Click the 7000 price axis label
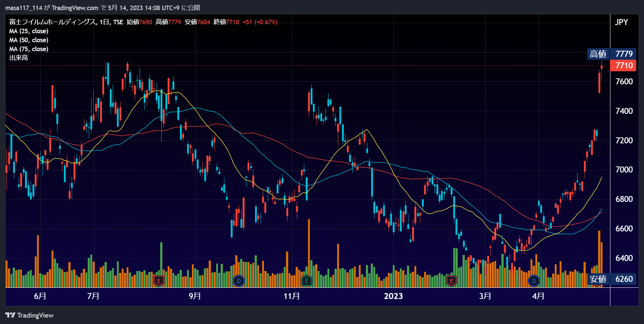The width and height of the screenshot is (644, 324). click(x=624, y=169)
